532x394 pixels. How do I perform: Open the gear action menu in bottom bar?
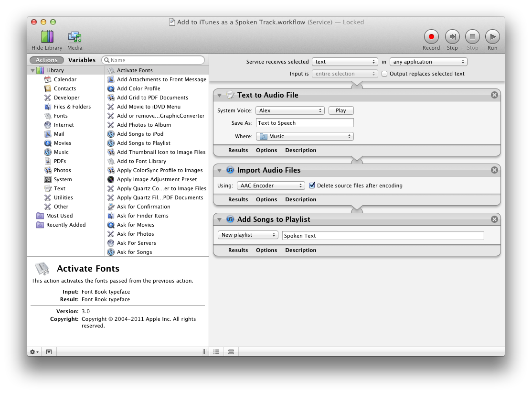click(x=34, y=352)
